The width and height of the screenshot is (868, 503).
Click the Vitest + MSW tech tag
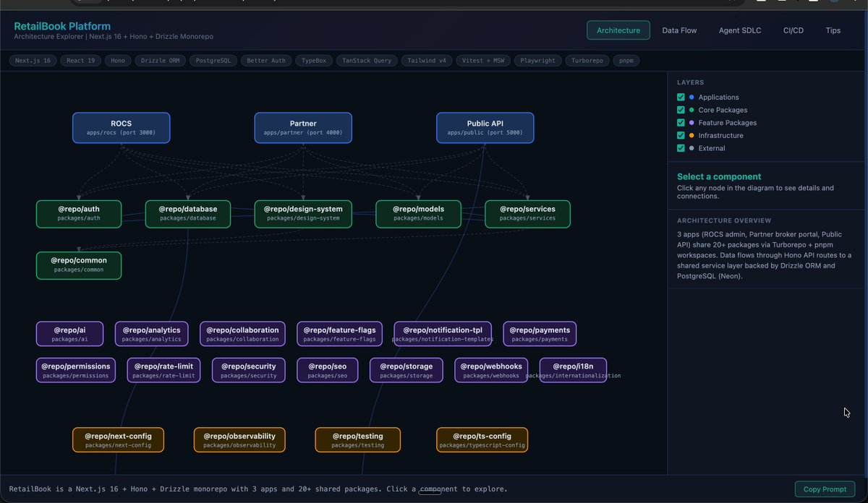pos(485,61)
